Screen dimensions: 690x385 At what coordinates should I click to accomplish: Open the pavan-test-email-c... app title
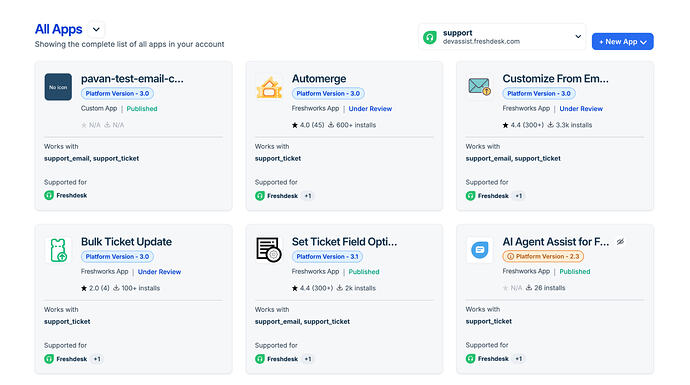(x=132, y=79)
